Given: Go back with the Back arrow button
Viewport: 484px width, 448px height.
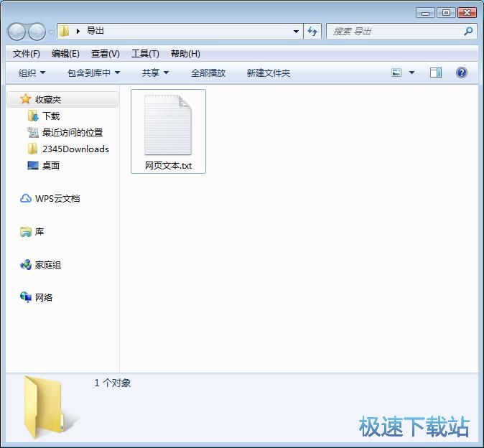Looking at the screenshot, I should 17,32.
